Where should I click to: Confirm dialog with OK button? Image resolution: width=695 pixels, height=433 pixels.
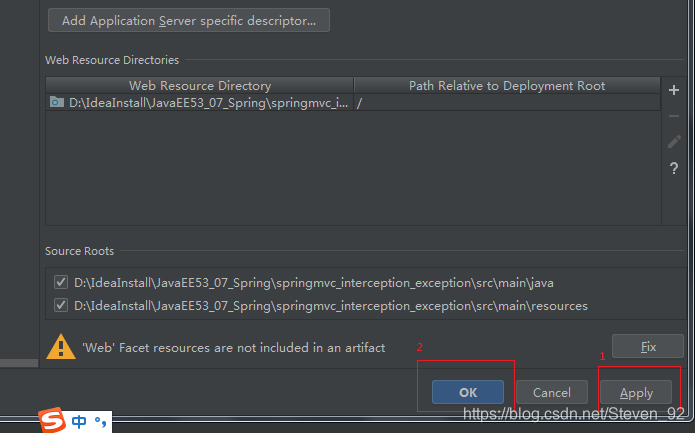(x=468, y=392)
